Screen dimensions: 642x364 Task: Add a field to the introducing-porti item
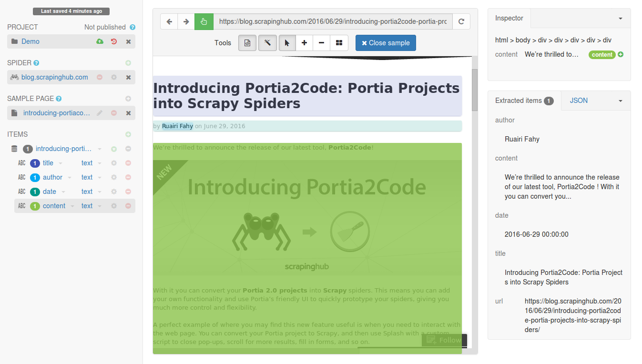[114, 149]
